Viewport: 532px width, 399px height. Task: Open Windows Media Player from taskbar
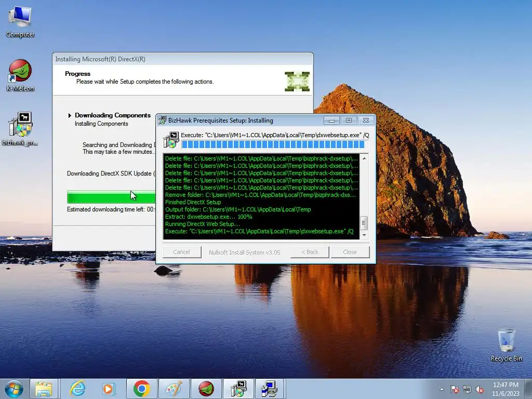109,389
